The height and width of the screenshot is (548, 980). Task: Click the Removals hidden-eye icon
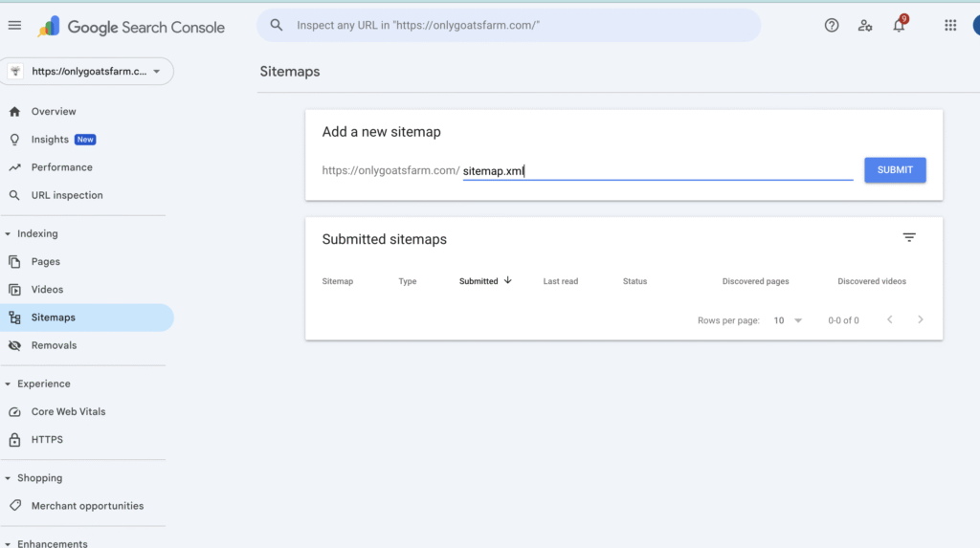point(14,345)
